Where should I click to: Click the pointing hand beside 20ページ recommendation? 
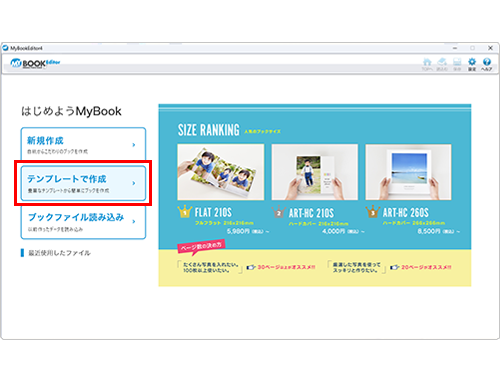(395, 267)
